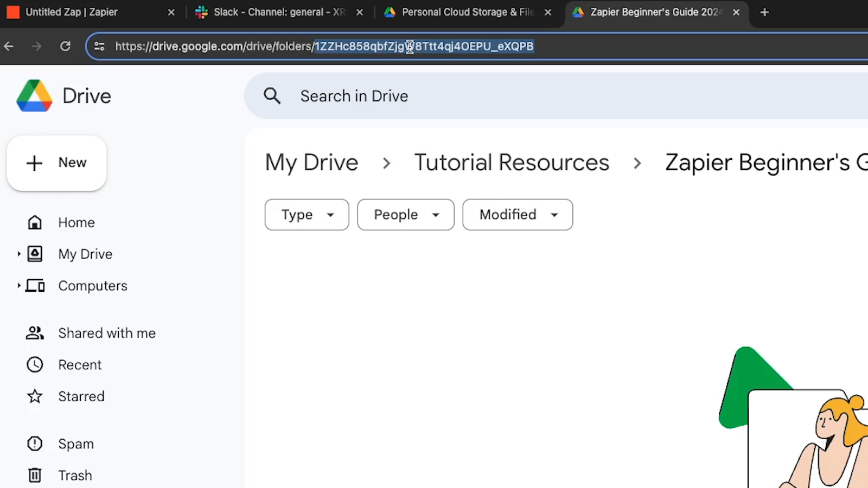Expand the My Drive tree arrow

click(18, 254)
